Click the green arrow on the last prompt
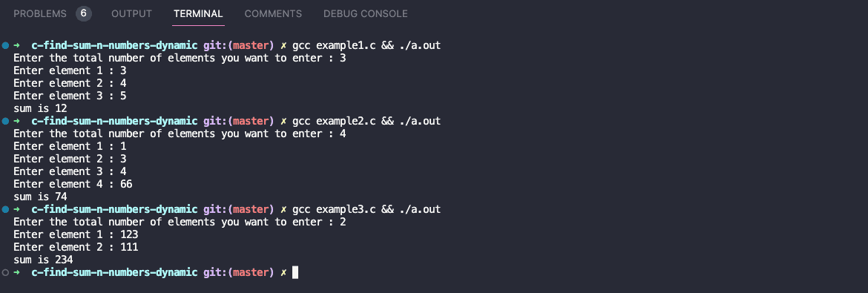The image size is (868, 293). (16, 272)
